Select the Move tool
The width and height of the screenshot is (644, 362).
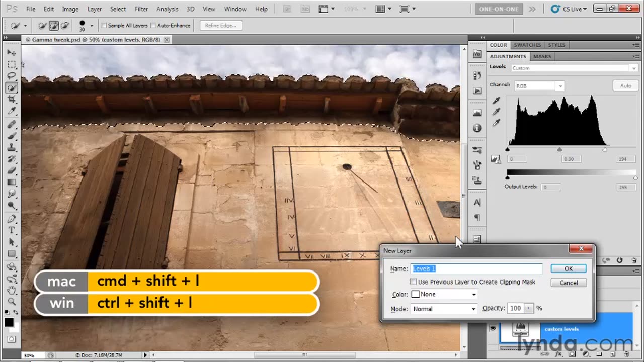(x=12, y=53)
